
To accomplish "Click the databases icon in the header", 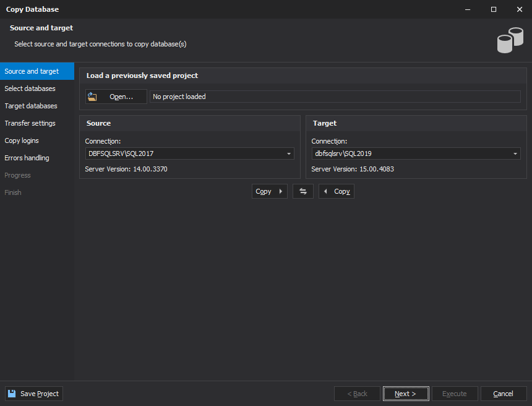I will 510,40.
